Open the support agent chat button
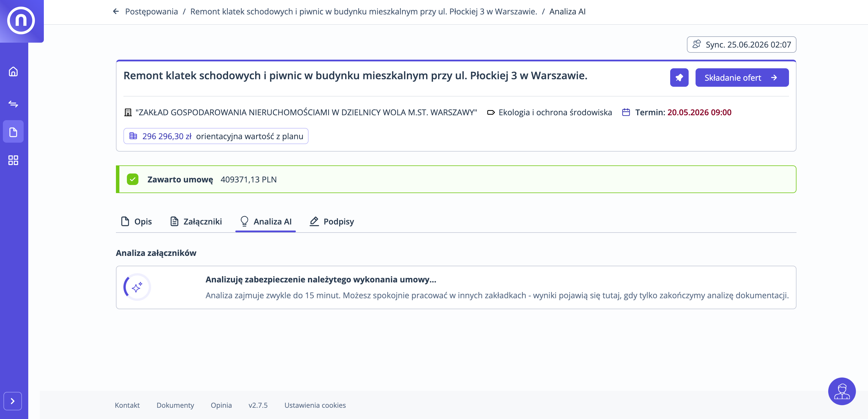Image resolution: width=868 pixels, height=419 pixels. [x=842, y=391]
